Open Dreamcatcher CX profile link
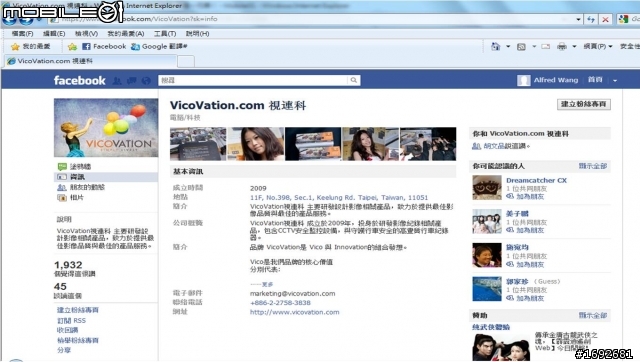 point(536,180)
